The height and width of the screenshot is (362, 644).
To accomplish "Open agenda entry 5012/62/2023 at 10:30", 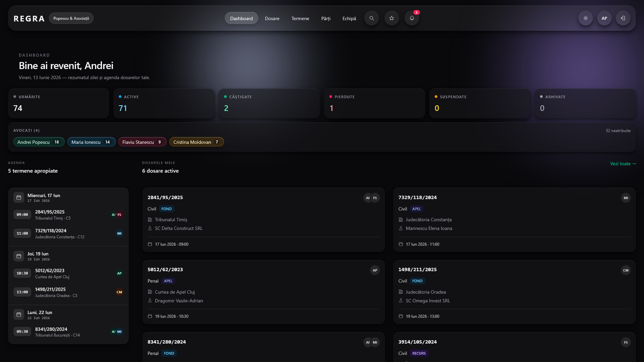I will point(68,273).
